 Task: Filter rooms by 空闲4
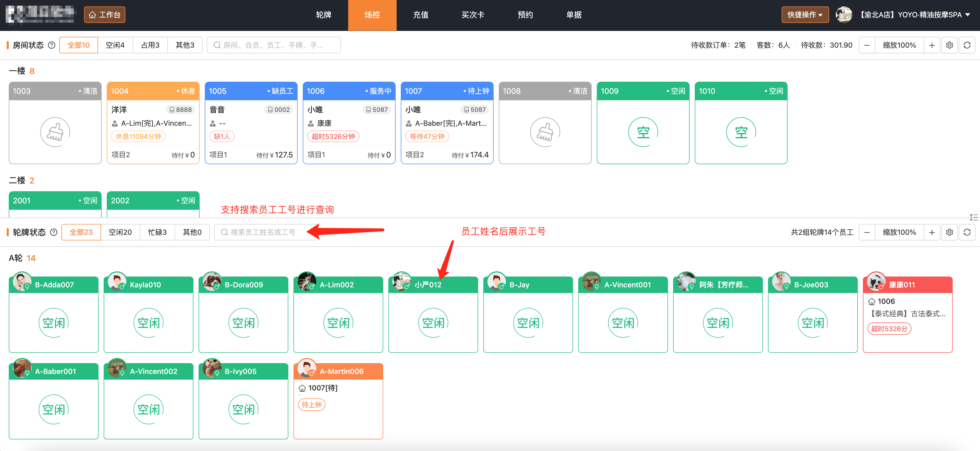point(115,45)
